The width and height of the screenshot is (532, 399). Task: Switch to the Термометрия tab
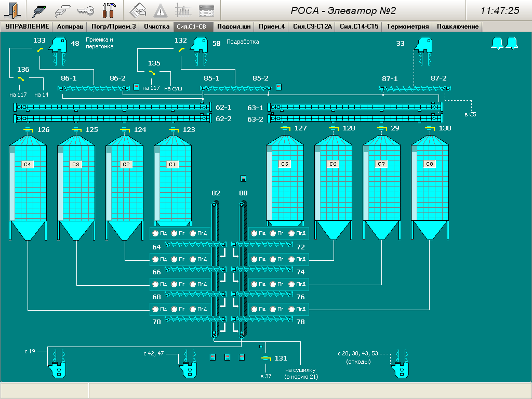(407, 27)
